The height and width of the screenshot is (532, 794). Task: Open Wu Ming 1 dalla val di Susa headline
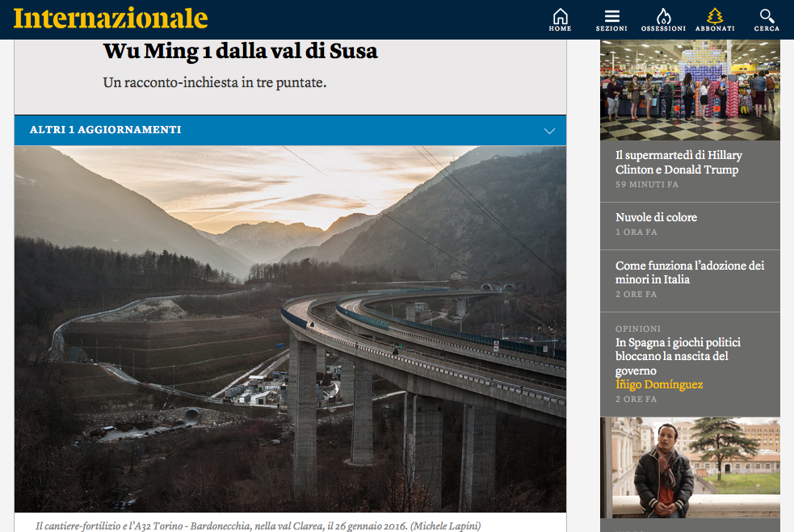coord(241,51)
